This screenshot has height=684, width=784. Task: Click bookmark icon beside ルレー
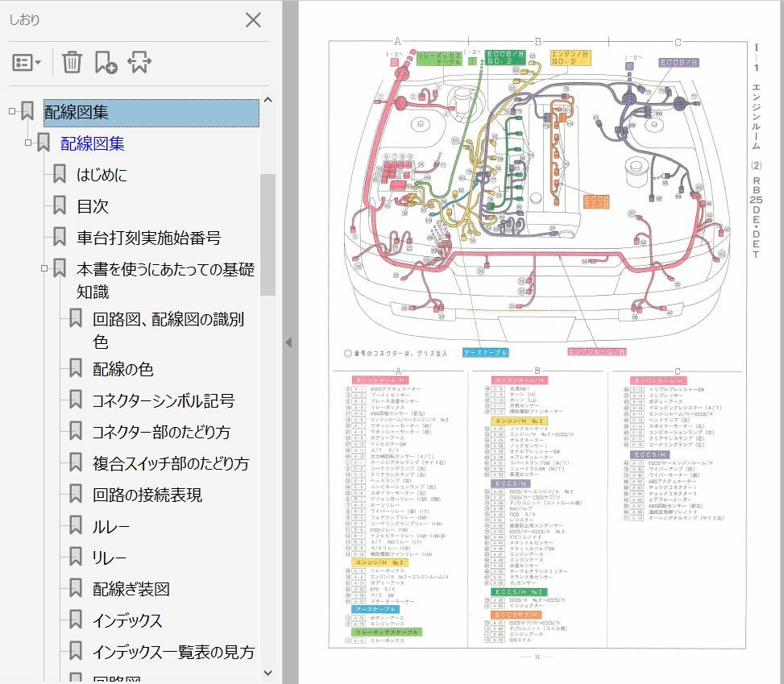click(76, 525)
